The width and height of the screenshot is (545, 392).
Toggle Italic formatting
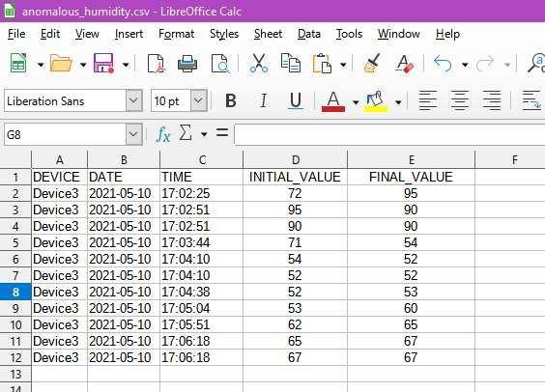pos(264,101)
